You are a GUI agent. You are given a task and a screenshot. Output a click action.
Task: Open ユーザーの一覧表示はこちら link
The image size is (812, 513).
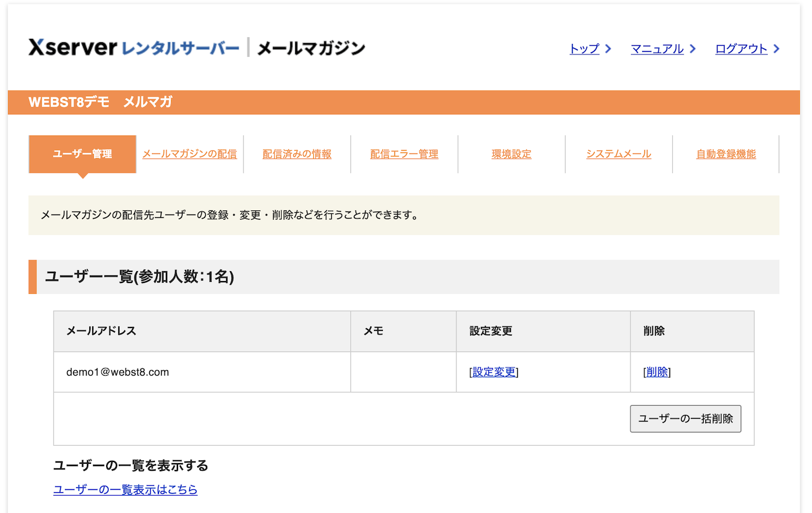pyautogui.click(x=125, y=490)
